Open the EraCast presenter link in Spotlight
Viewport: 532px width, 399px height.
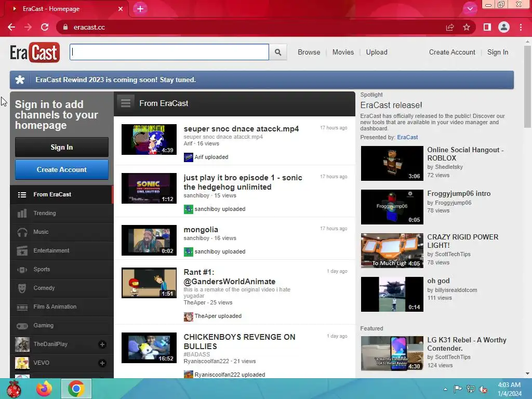[x=407, y=137]
